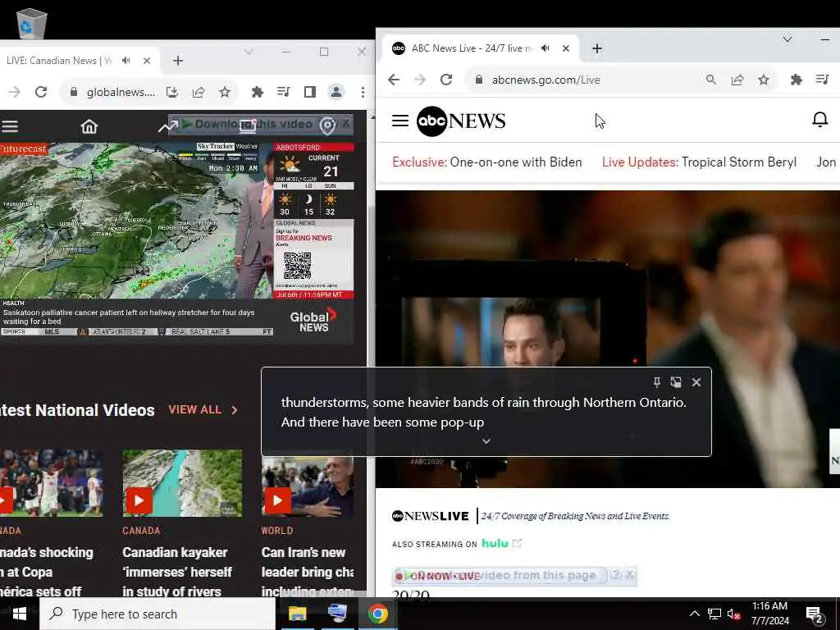Show hidden system tray icons

pos(694,614)
